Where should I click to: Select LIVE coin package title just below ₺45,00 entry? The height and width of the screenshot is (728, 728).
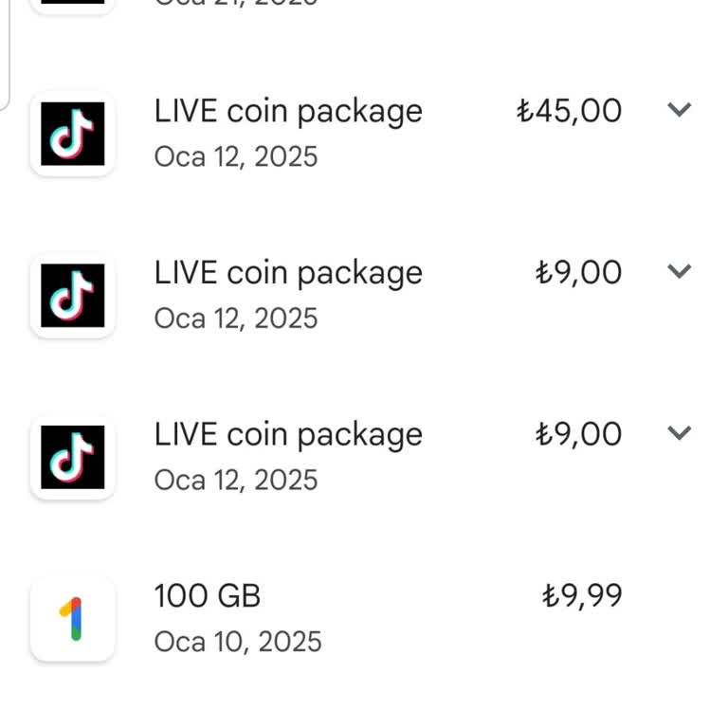[x=288, y=273]
